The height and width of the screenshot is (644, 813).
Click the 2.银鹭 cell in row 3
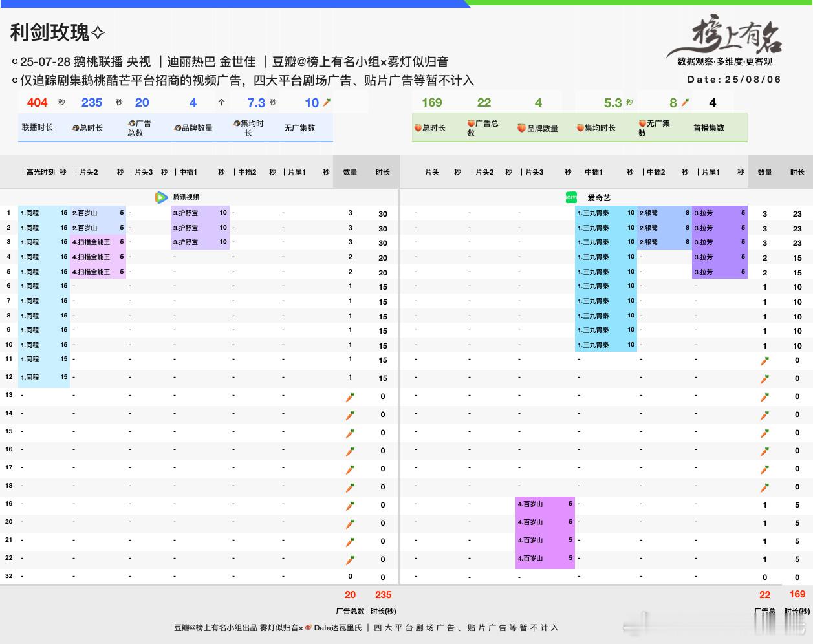pos(664,242)
